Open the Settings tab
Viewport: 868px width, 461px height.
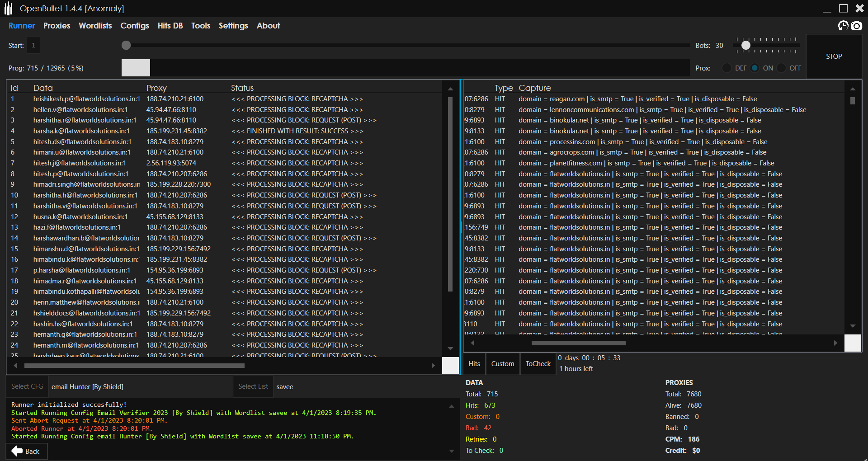pos(233,26)
